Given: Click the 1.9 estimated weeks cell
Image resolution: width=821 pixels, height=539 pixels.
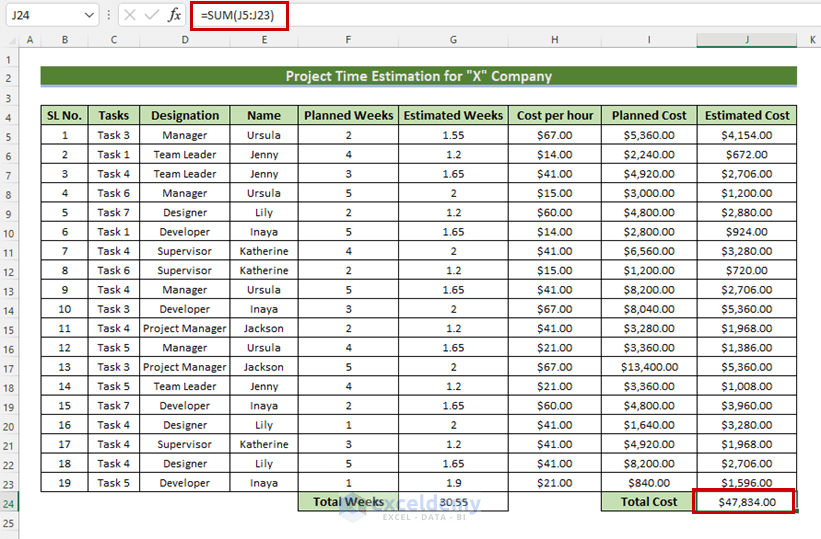Looking at the screenshot, I should coord(453,482).
